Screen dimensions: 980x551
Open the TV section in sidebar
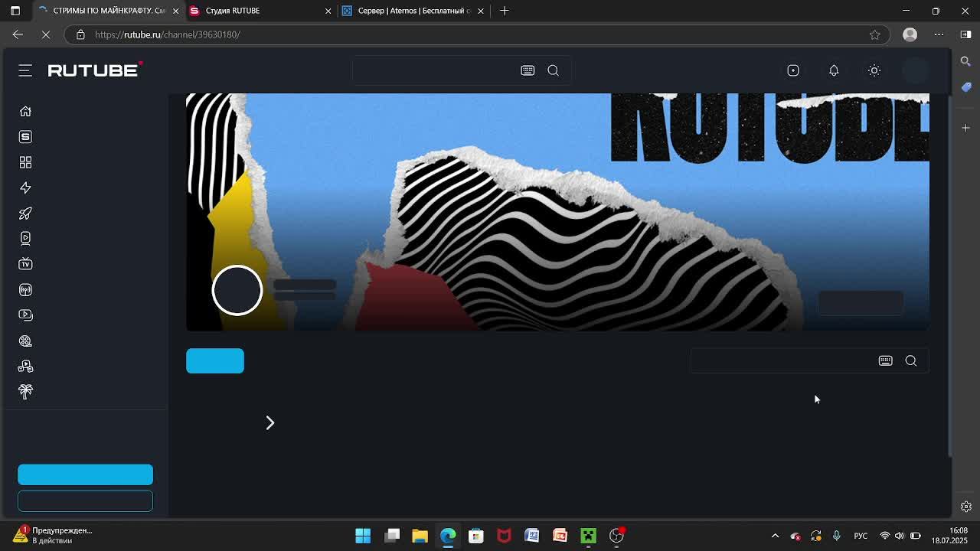pyautogui.click(x=25, y=264)
